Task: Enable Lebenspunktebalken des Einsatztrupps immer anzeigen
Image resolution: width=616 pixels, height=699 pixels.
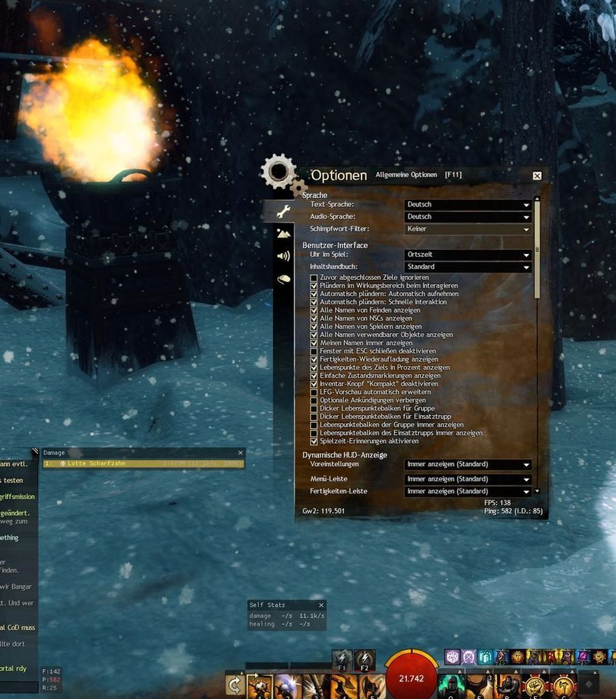Action: (x=314, y=433)
